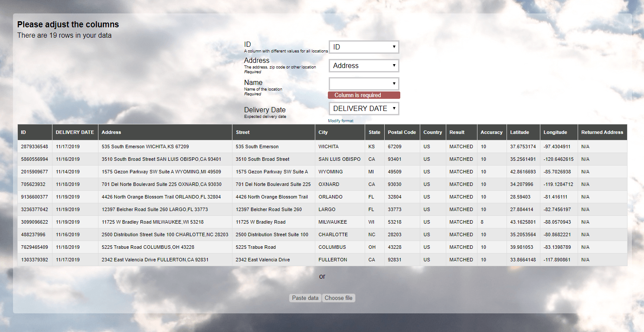Click the Modify format link
The image size is (644, 332).
coord(340,121)
